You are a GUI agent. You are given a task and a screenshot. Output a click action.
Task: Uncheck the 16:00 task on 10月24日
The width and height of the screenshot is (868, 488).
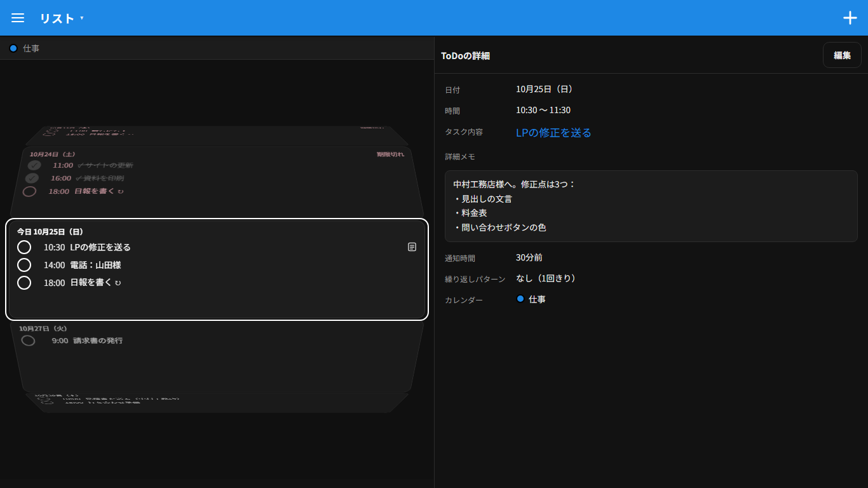point(32,178)
